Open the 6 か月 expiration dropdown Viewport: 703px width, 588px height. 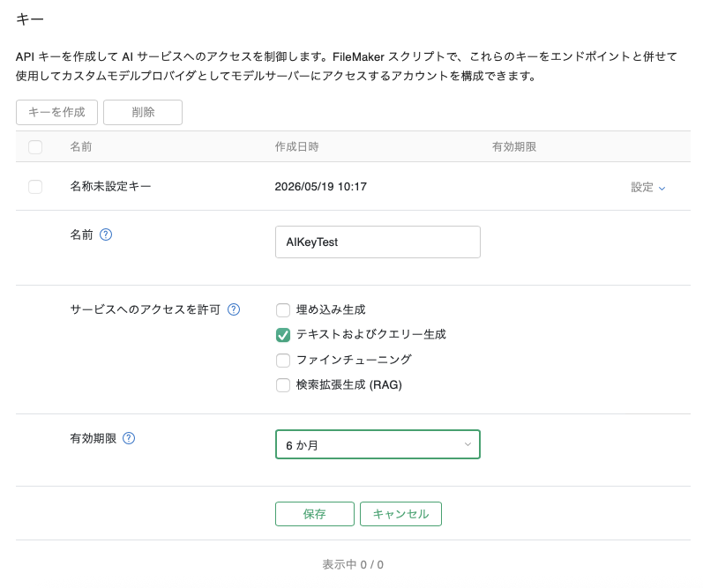pyautogui.click(x=378, y=444)
